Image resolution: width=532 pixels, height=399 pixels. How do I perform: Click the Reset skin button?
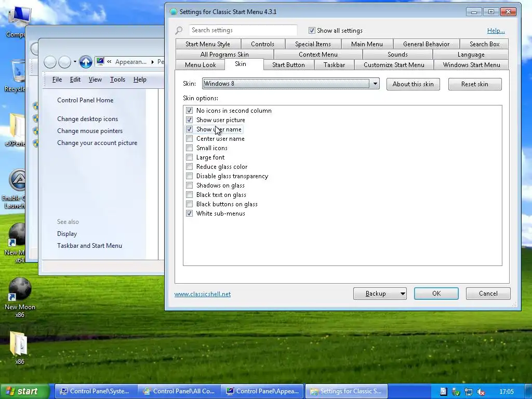click(x=475, y=84)
